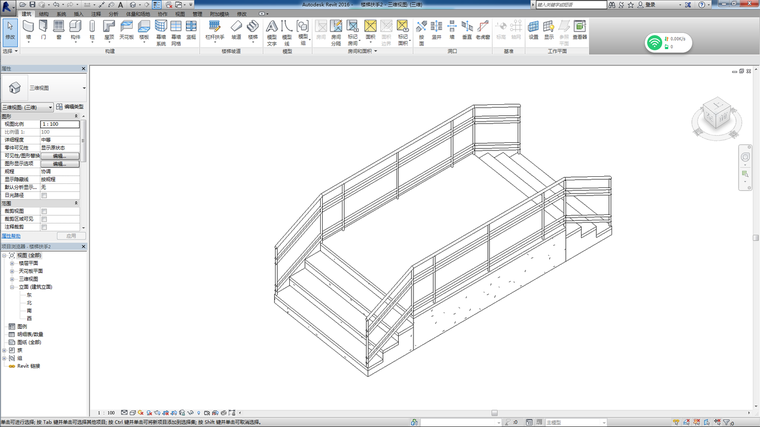The width and height of the screenshot is (760, 427).
Task: Choose the Wall (墙) tool
Action: click(28, 31)
